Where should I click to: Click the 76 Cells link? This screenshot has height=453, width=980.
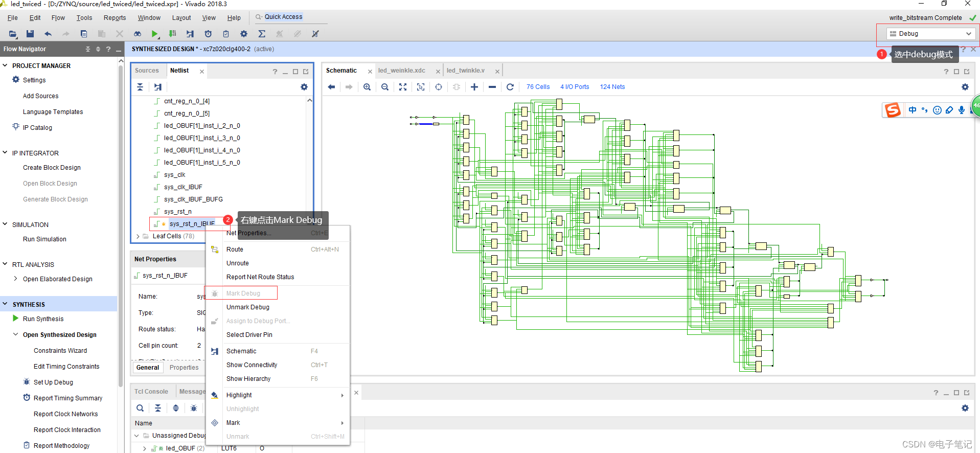pos(538,87)
